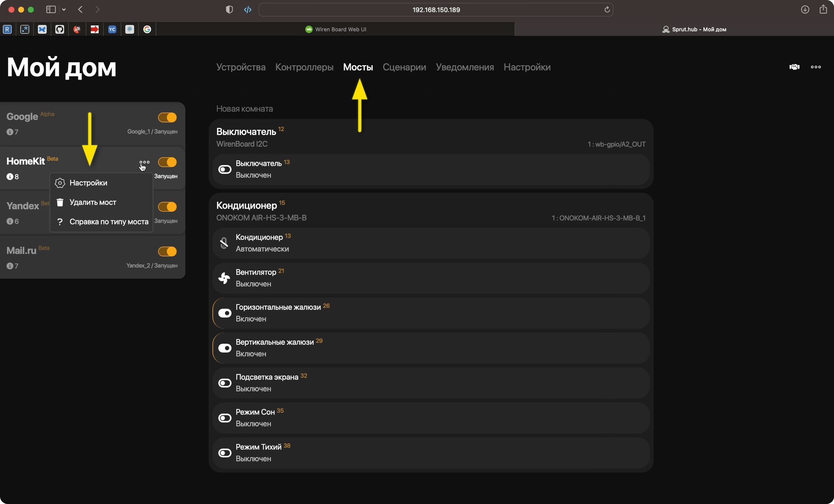Image resolution: width=834 pixels, height=504 pixels.
Task: Reload the page with refresh icon
Action: pos(607,9)
